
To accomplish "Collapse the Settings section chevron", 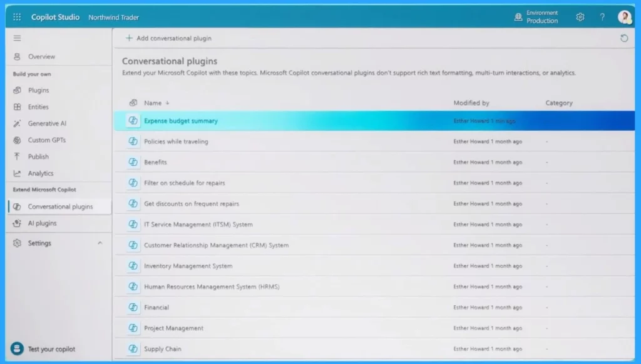I will [x=100, y=243].
